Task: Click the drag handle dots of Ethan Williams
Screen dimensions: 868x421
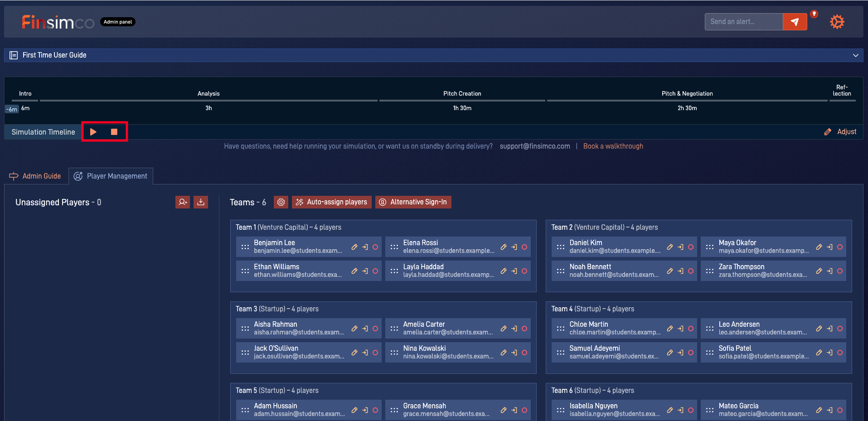Action: (x=245, y=271)
